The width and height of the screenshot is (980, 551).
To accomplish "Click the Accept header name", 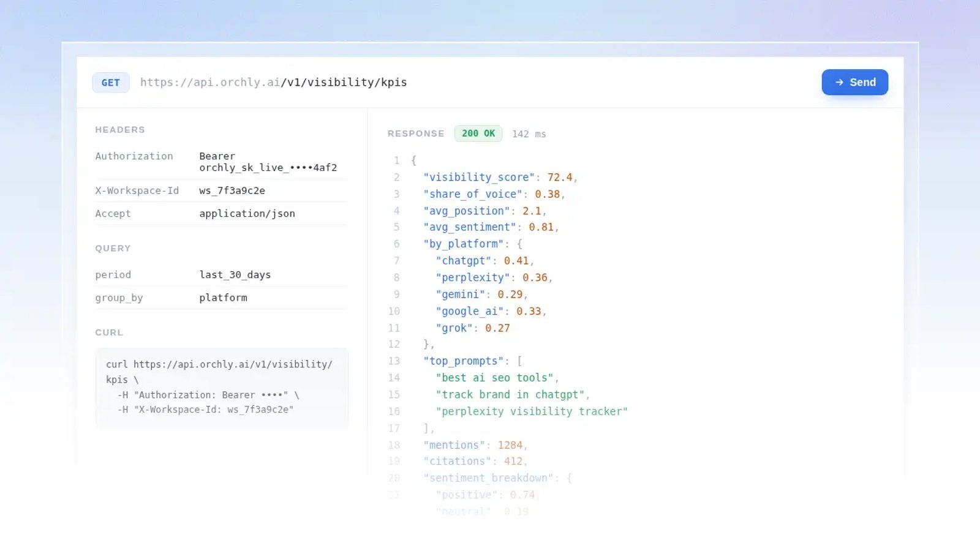I will 113,214.
